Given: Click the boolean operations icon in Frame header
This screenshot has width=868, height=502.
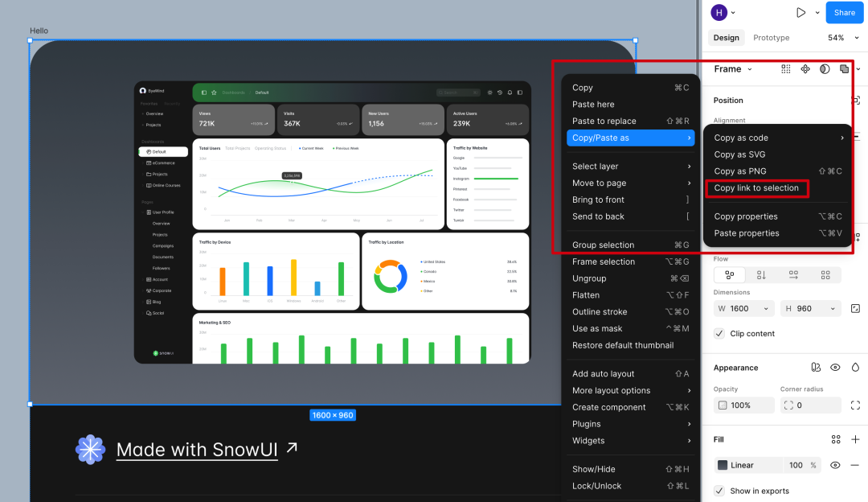Looking at the screenshot, I should point(844,69).
